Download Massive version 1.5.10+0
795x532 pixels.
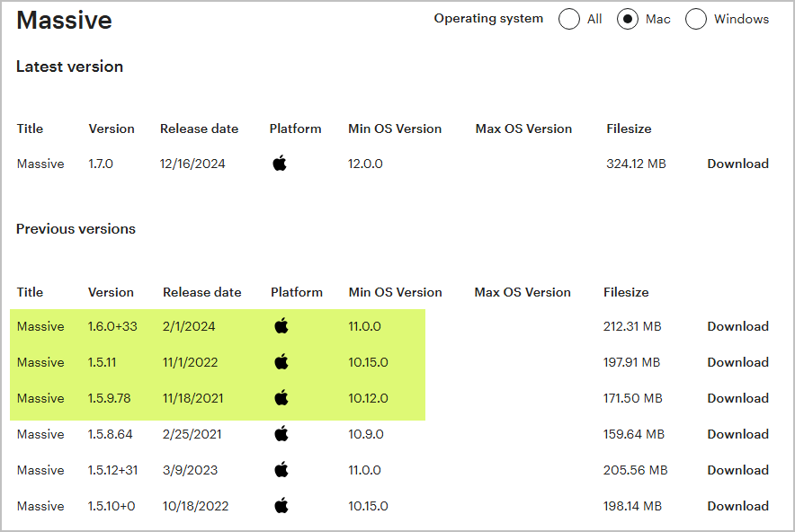pos(737,506)
